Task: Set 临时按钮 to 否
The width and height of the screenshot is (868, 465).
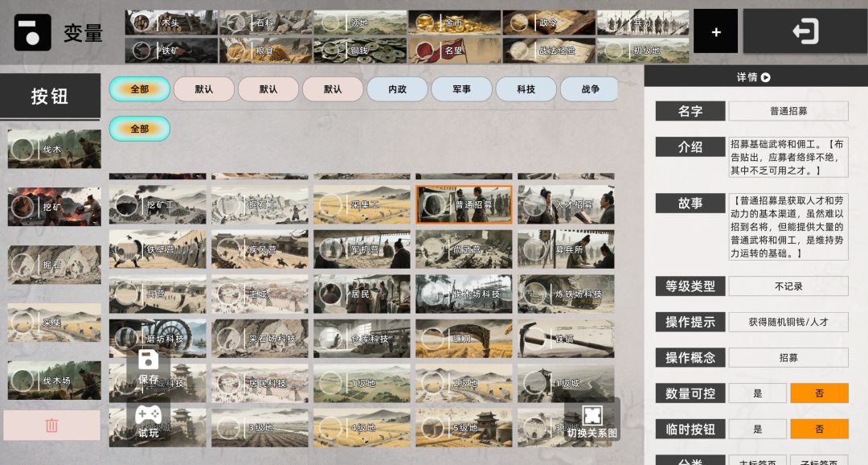Action: click(x=819, y=429)
